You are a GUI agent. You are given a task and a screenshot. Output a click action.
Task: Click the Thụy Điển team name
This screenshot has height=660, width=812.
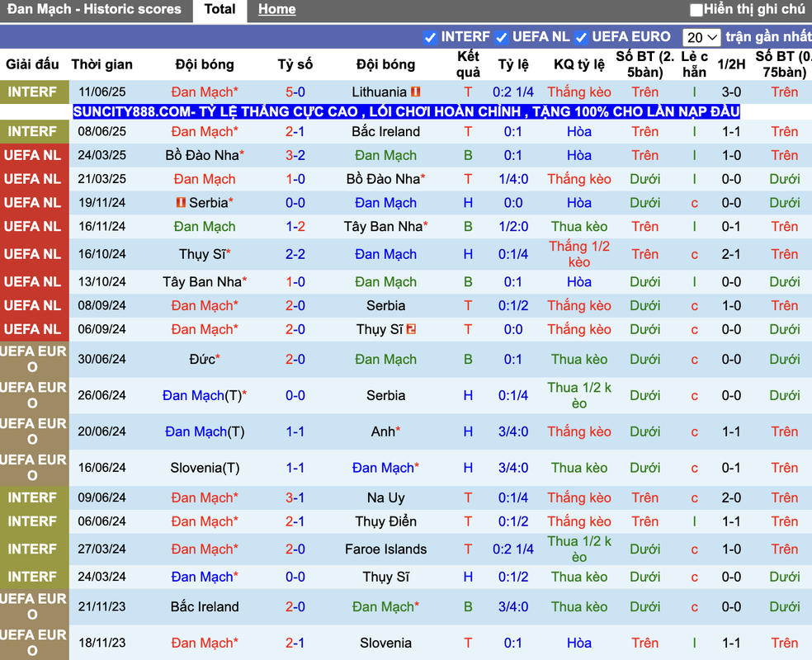386,521
